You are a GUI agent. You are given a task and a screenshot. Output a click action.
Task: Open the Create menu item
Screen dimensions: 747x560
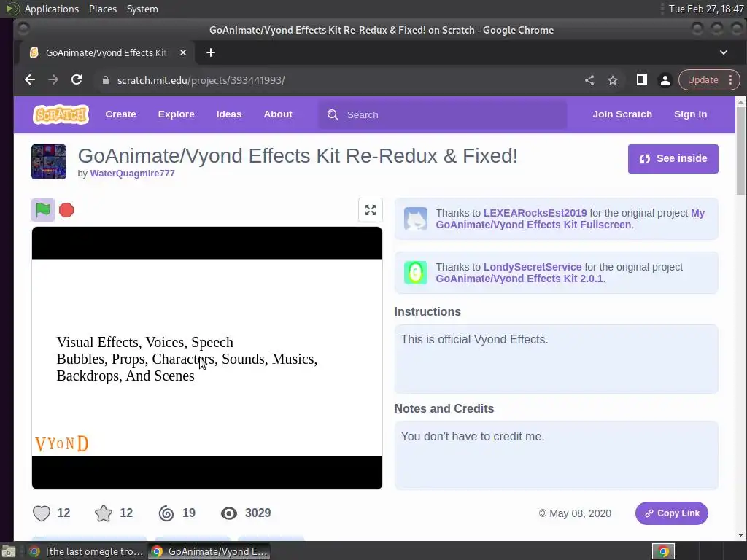(x=120, y=114)
